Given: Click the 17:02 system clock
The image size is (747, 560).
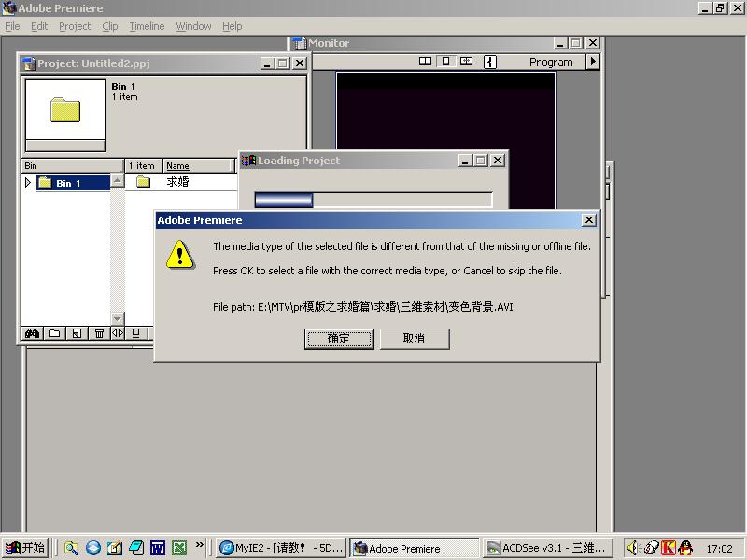Looking at the screenshot, I should [719, 549].
